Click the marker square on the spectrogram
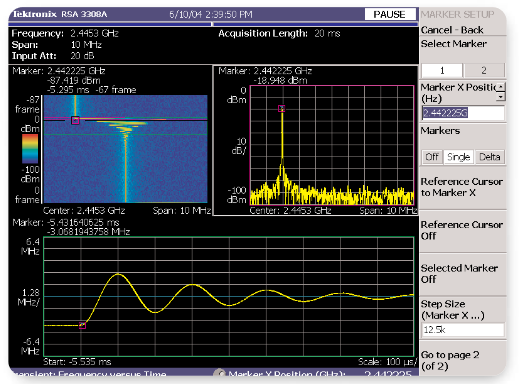This screenshot has height=384, width=519. tap(75, 120)
